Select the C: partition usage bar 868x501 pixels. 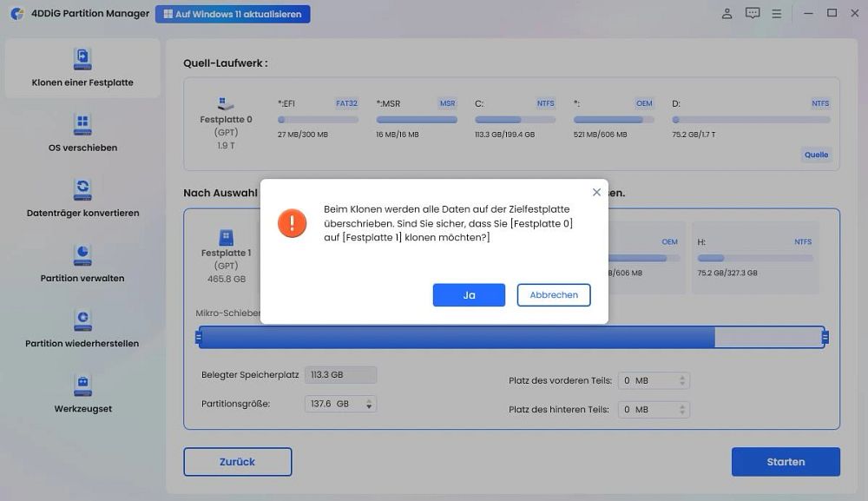(x=515, y=120)
